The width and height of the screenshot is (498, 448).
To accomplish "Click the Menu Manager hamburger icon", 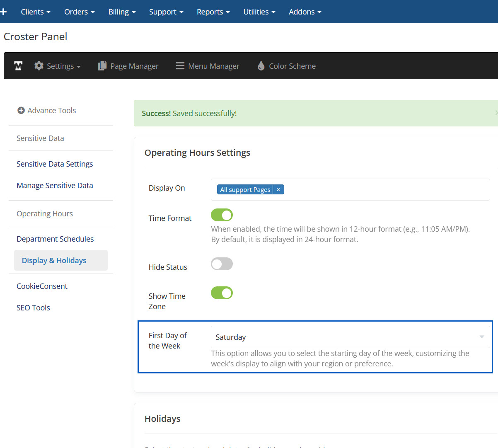I will pos(180,66).
